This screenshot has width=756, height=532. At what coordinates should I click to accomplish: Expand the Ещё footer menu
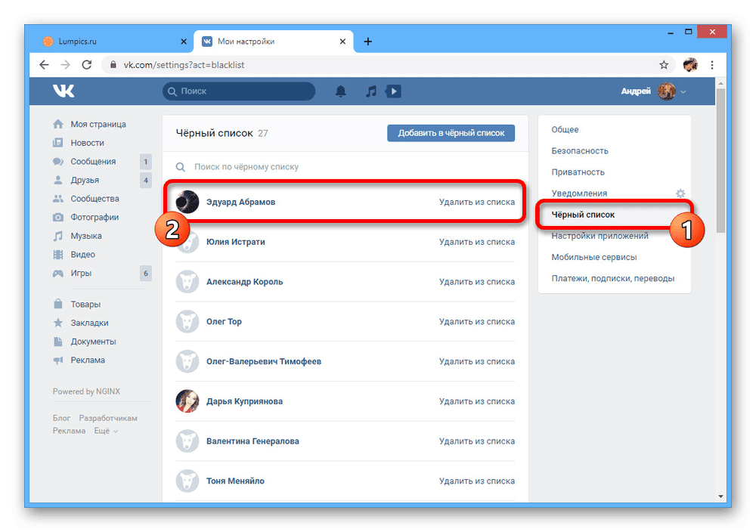click(106, 431)
